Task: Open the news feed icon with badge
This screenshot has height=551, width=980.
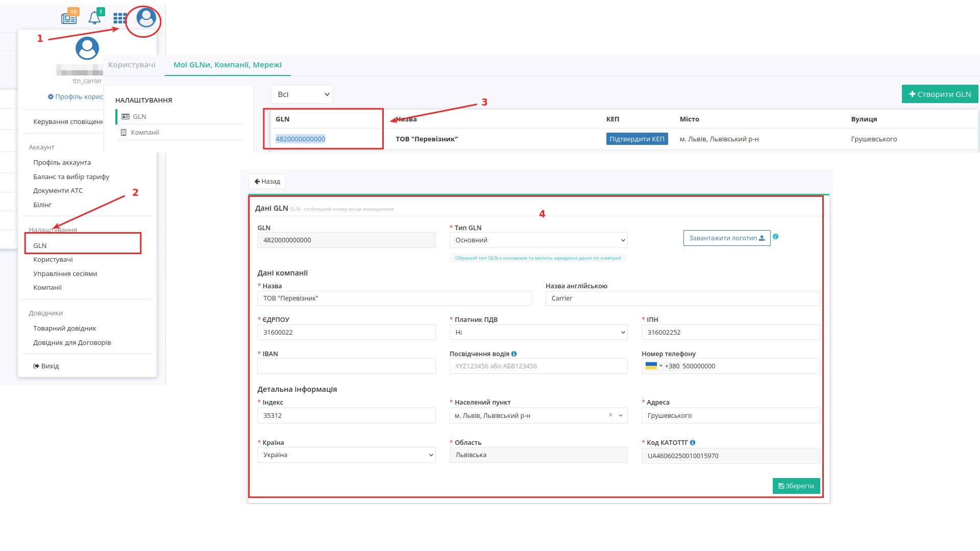Action: tap(69, 18)
